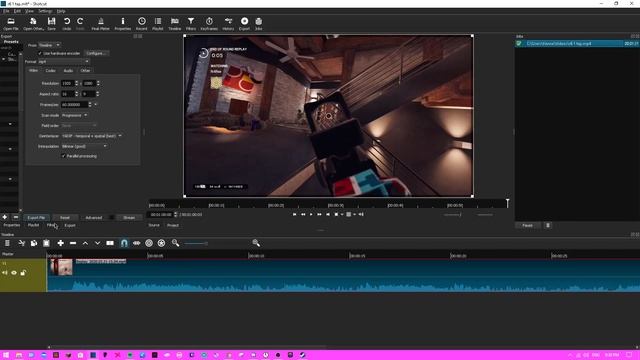Mute track V1 audio
640x360 pixels.
pyautogui.click(x=5, y=273)
